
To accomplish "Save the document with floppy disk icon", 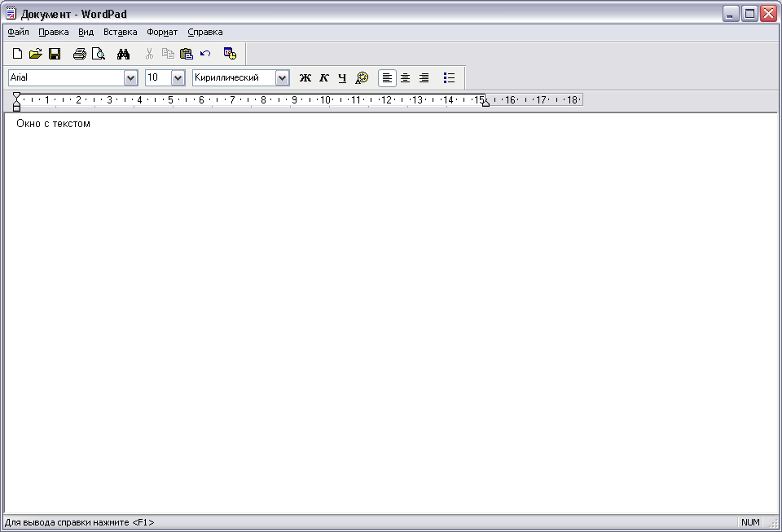I will (x=55, y=54).
